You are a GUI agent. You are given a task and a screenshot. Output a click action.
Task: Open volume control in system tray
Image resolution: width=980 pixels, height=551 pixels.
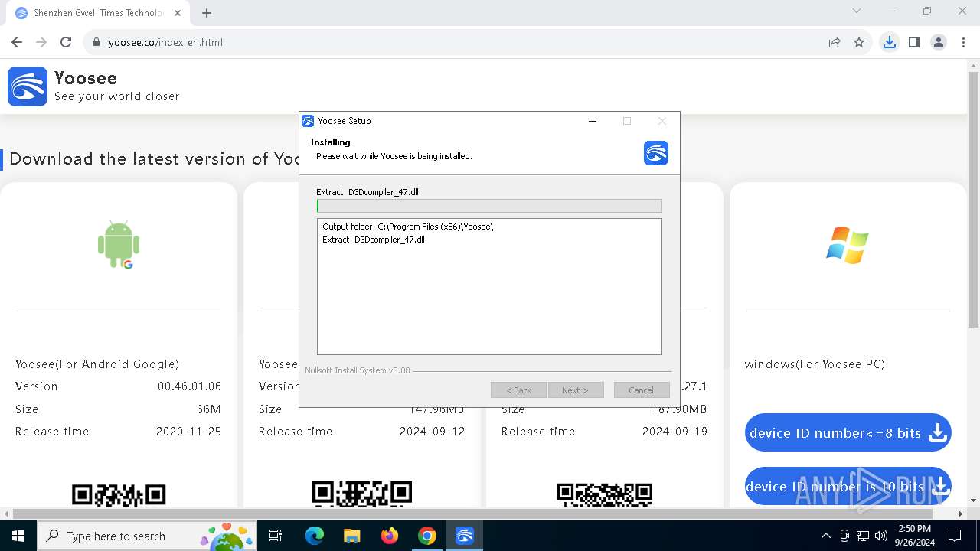click(x=881, y=536)
